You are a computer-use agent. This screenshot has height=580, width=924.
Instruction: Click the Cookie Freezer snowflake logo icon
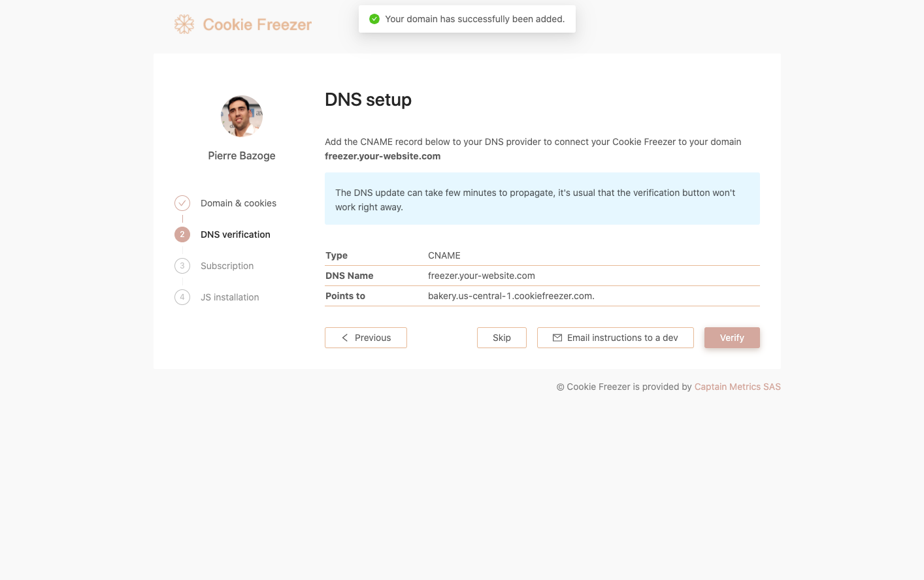pyautogui.click(x=184, y=24)
